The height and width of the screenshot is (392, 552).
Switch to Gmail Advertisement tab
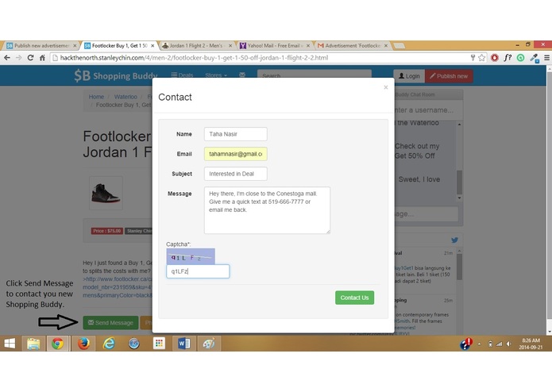353,46
